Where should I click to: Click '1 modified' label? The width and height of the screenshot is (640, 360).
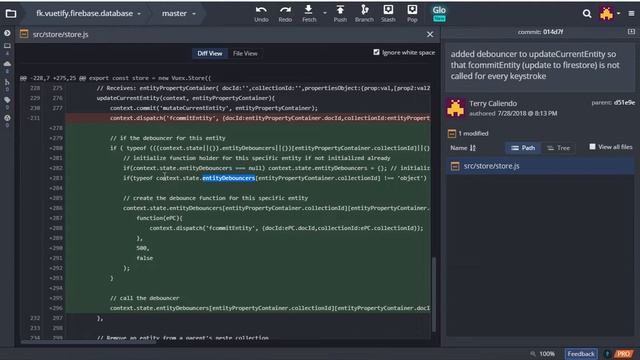point(473,133)
